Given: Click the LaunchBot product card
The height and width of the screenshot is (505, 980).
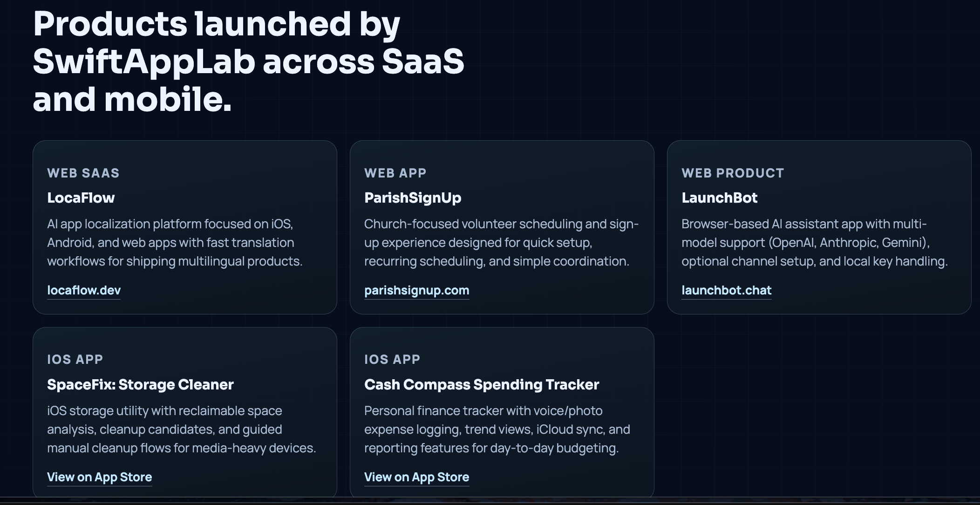Looking at the screenshot, I should click(819, 227).
